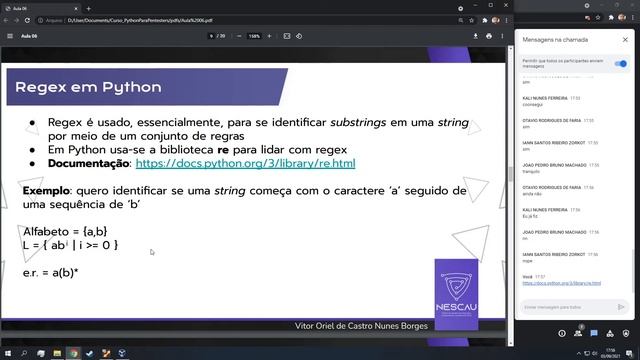Go back in the PDF browser window
This screenshot has width=640, height=360.
[6, 20]
